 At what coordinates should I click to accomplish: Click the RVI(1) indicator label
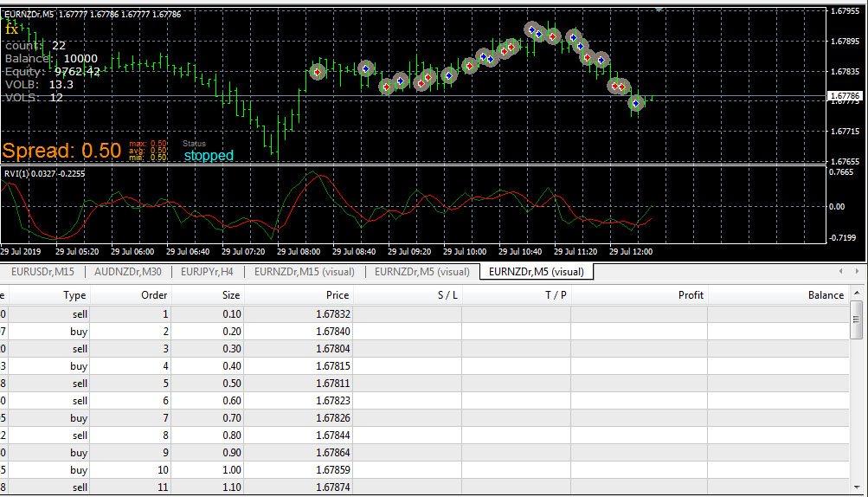pos(45,174)
